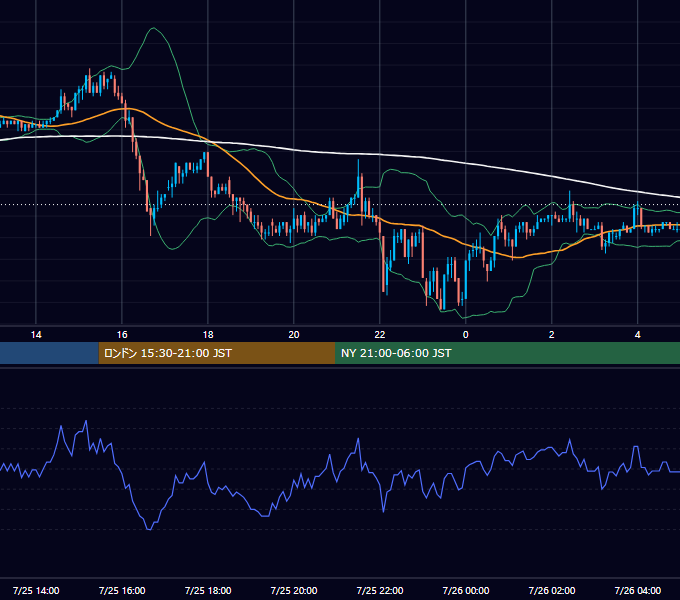The height and width of the screenshot is (600, 680).
Task: Click the blue session band before London
Action: (x=49, y=353)
